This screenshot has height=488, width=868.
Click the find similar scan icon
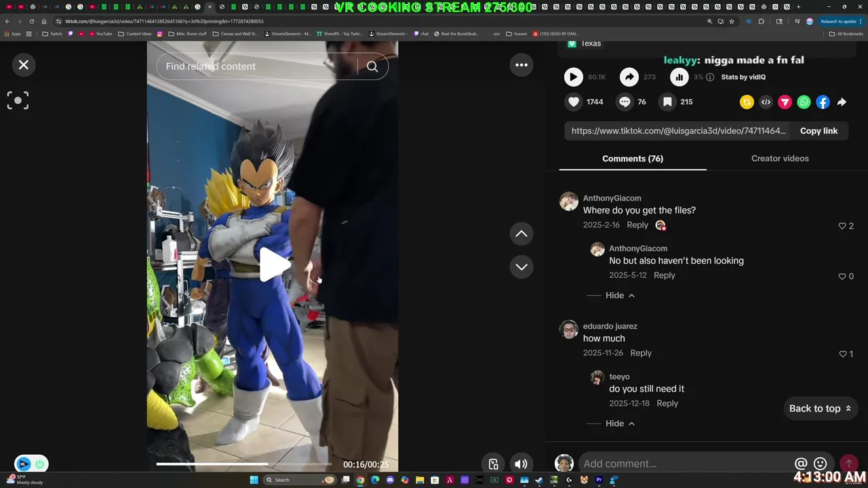tap(18, 100)
